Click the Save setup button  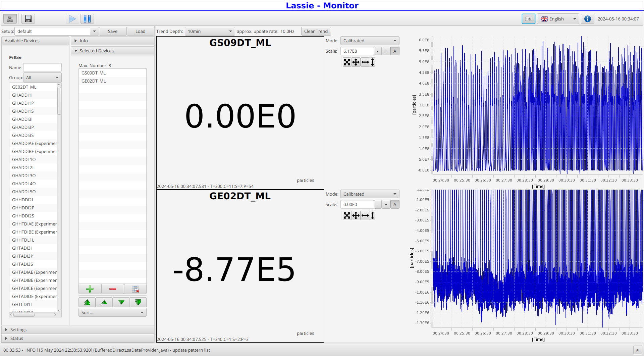pyautogui.click(x=113, y=31)
